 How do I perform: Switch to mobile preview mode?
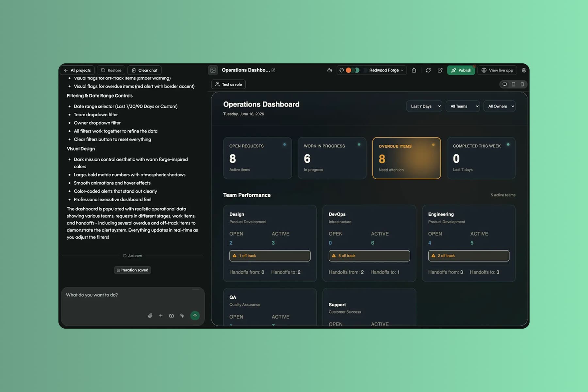522,84
